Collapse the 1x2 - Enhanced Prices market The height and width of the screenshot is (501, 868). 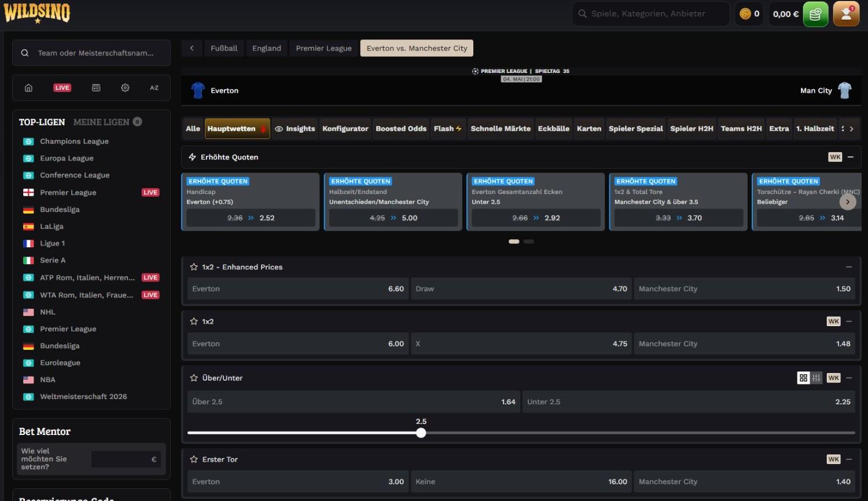coord(849,267)
